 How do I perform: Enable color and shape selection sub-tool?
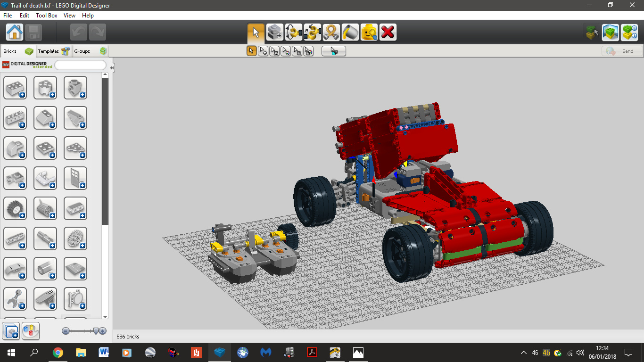pos(308,51)
